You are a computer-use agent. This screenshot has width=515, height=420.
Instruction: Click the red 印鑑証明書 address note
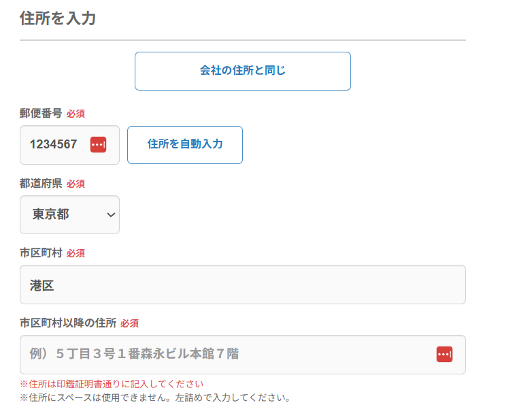pos(112,384)
